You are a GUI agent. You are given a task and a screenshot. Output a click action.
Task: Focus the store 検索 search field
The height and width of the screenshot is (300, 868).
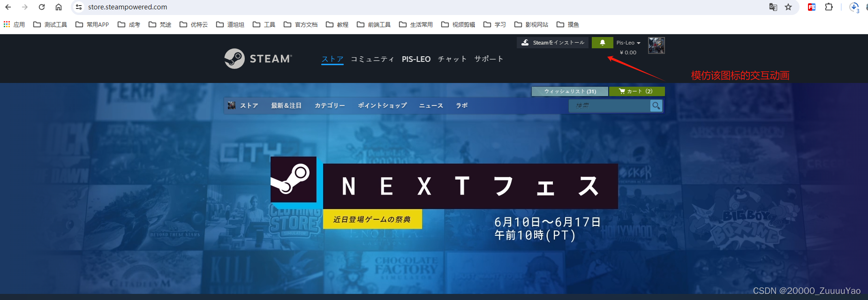(610, 106)
